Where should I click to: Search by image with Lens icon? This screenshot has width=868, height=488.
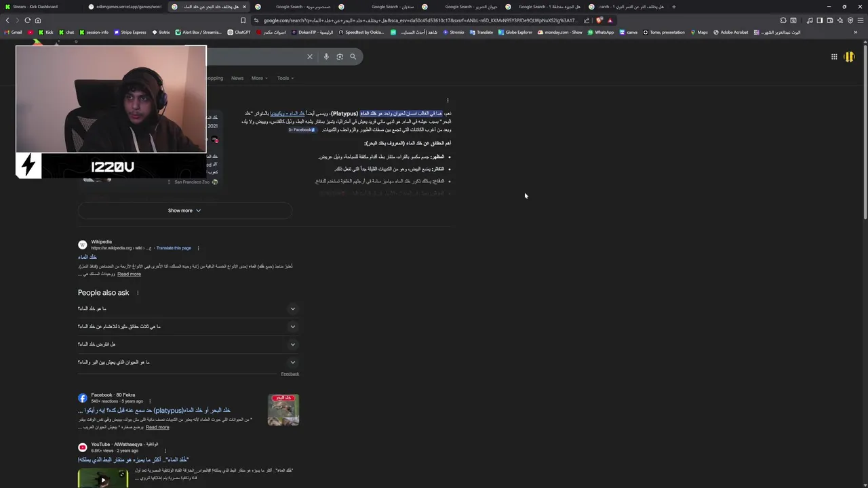340,57
